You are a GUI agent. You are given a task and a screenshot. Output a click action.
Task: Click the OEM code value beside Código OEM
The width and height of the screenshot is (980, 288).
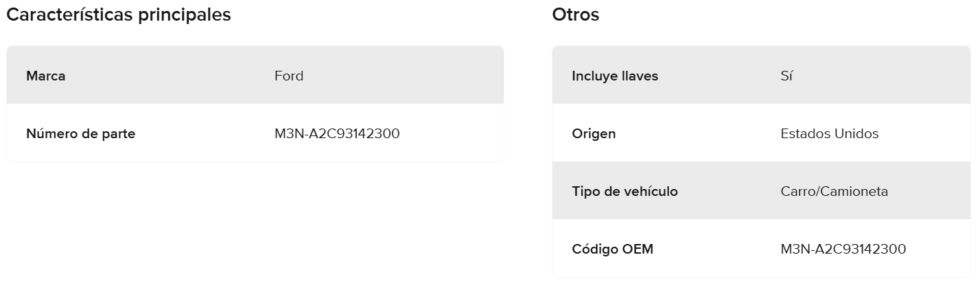tap(843, 249)
